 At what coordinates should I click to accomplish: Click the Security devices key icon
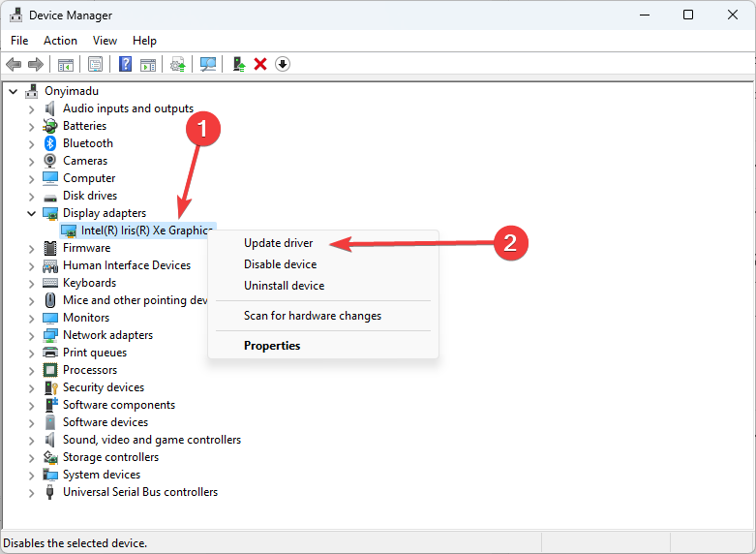[x=51, y=387]
